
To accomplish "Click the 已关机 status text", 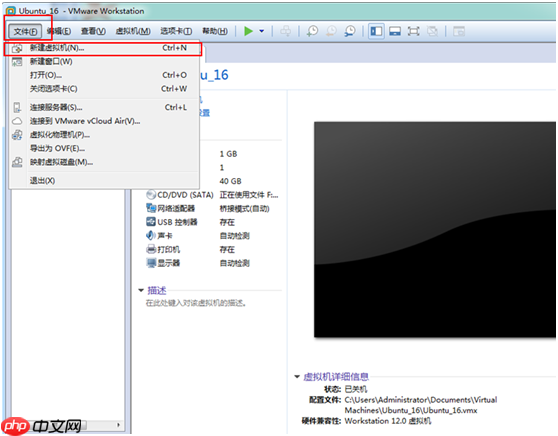I will [356, 389].
